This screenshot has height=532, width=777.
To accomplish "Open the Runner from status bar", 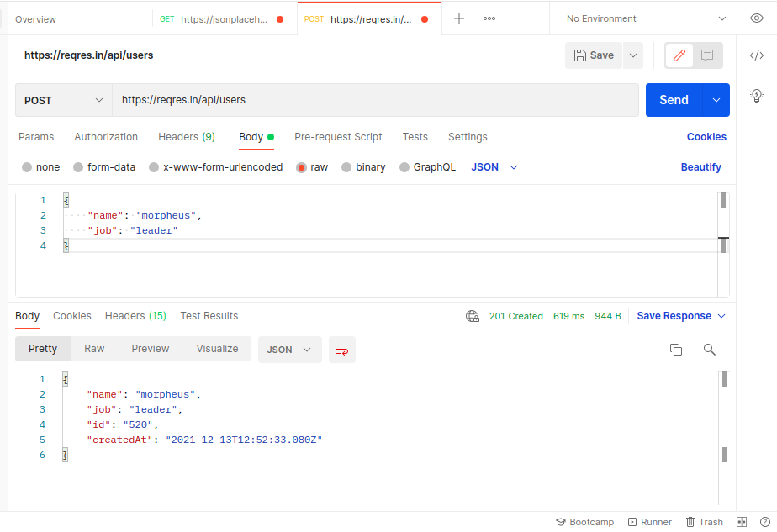I will point(650,522).
